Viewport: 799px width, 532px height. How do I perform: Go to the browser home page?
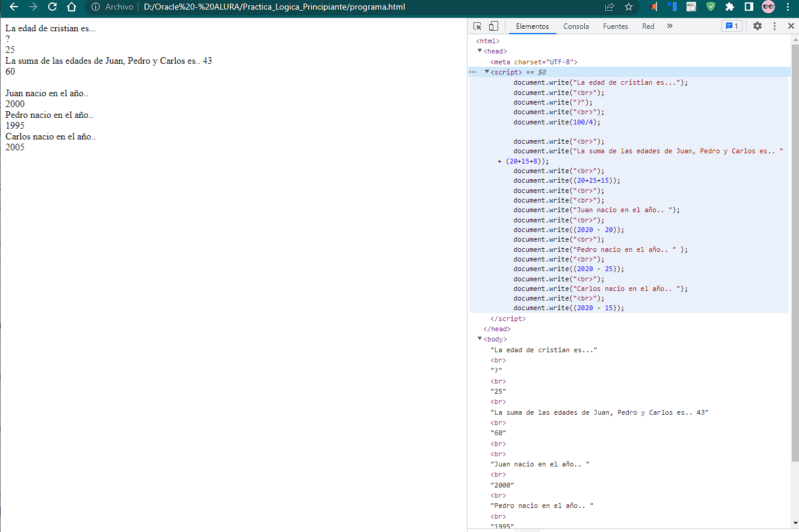72,7
